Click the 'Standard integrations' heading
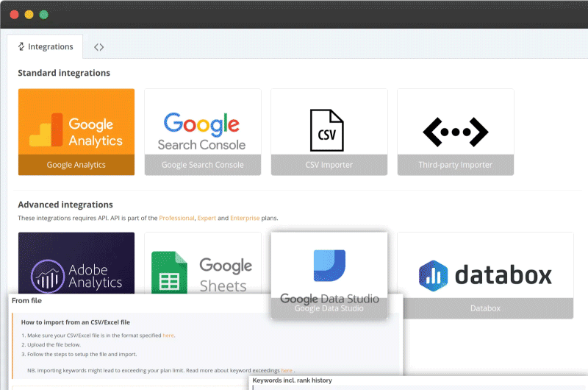 pyautogui.click(x=64, y=73)
